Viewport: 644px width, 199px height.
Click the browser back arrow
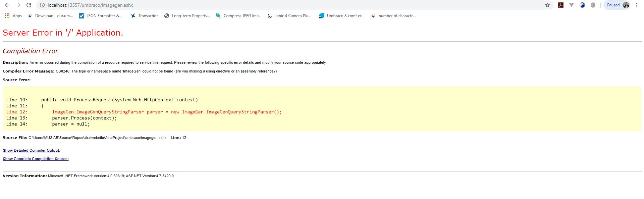tap(7, 5)
